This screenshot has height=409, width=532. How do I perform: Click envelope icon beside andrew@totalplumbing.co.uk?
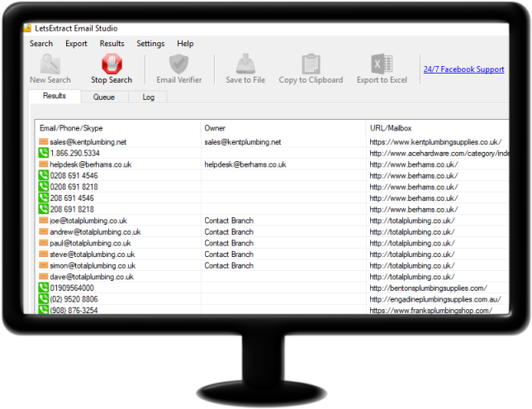pos(43,231)
